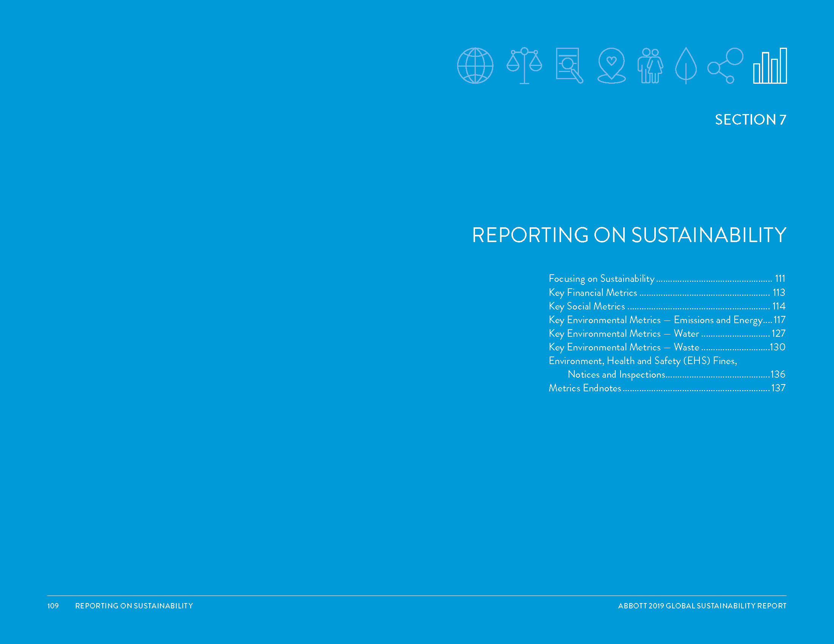
Task: Open Key Social Metrics entry
Action: tap(667, 306)
